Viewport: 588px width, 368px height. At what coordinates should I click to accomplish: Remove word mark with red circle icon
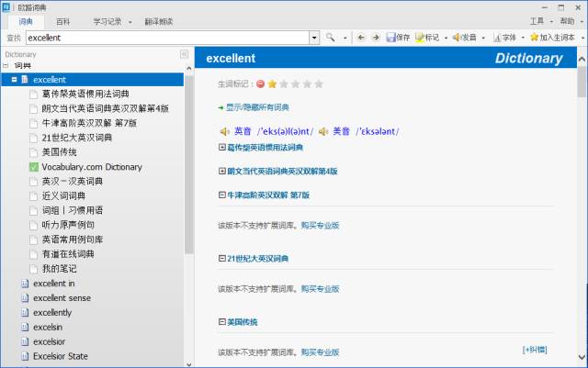click(x=260, y=84)
